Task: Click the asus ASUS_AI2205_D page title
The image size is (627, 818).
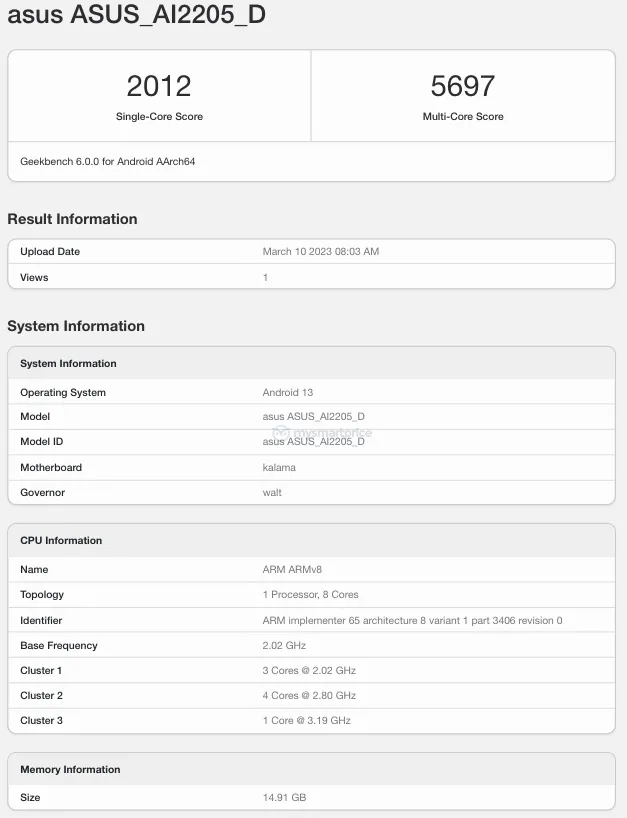Action: (x=137, y=16)
